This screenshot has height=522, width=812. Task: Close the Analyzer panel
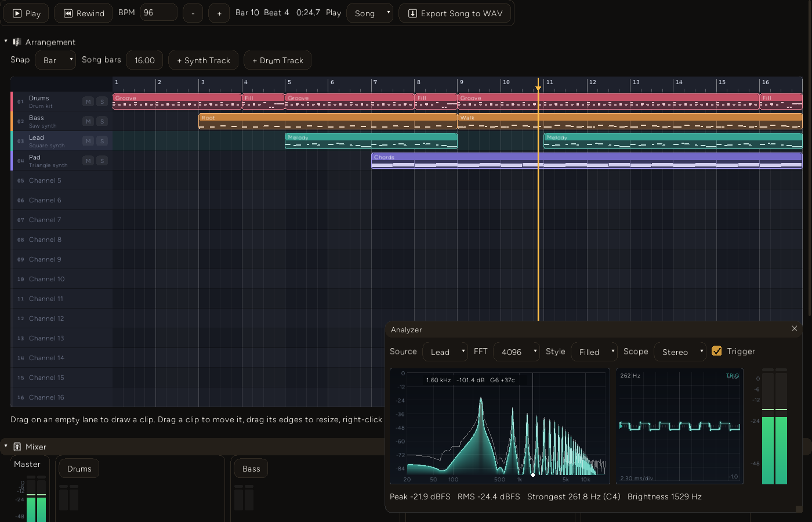click(x=795, y=328)
